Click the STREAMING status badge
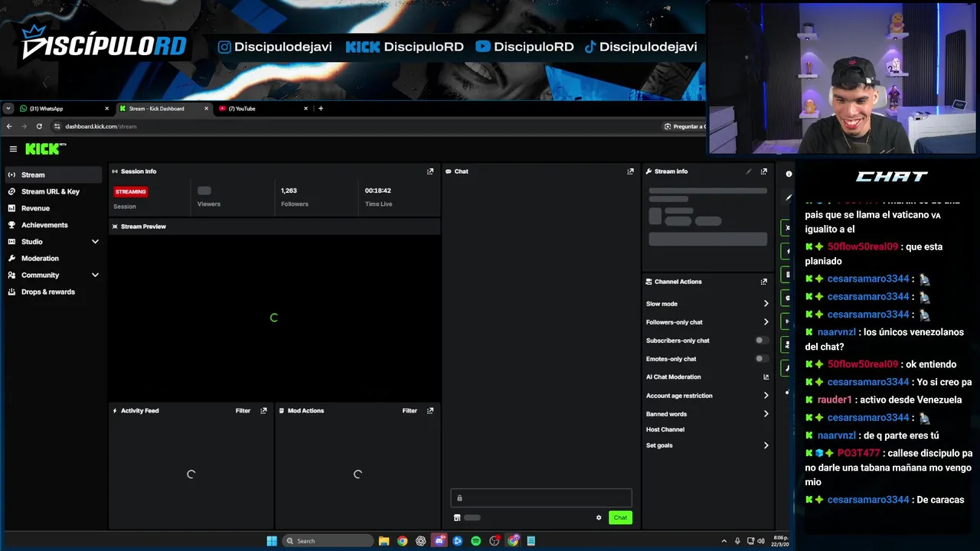Screen dimensions: 980x551 coord(131,192)
